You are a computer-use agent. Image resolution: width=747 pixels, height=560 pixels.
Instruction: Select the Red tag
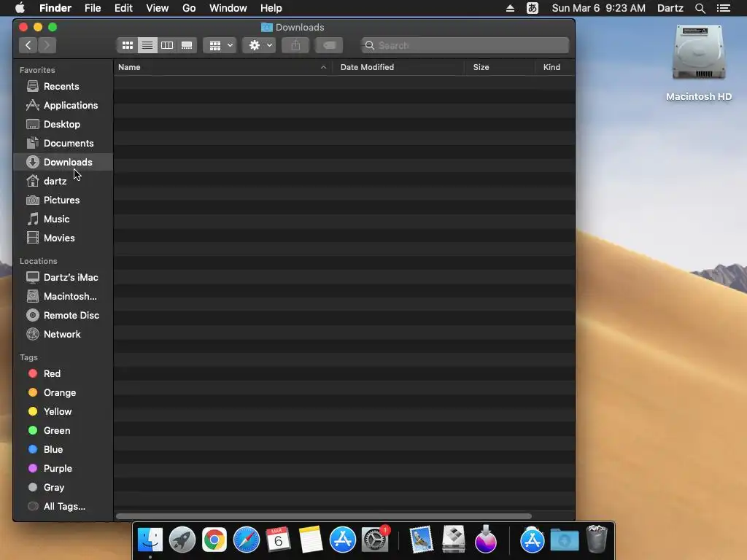pos(63,374)
